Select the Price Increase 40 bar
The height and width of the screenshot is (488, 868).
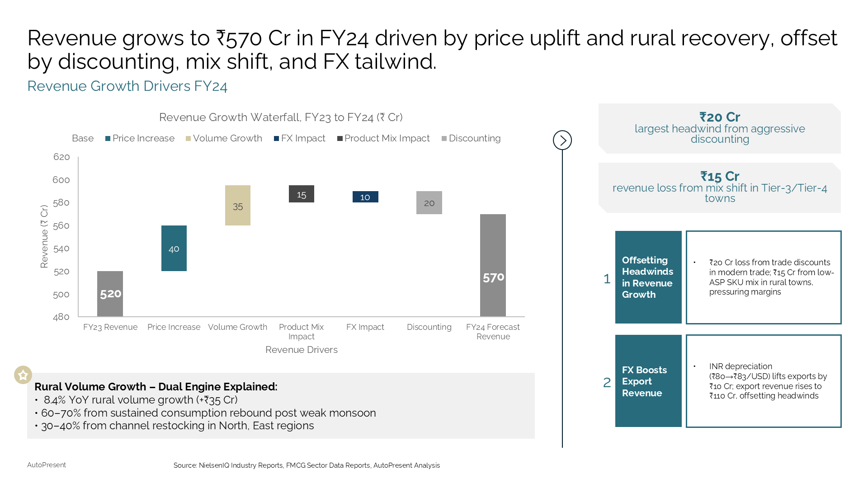174,248
